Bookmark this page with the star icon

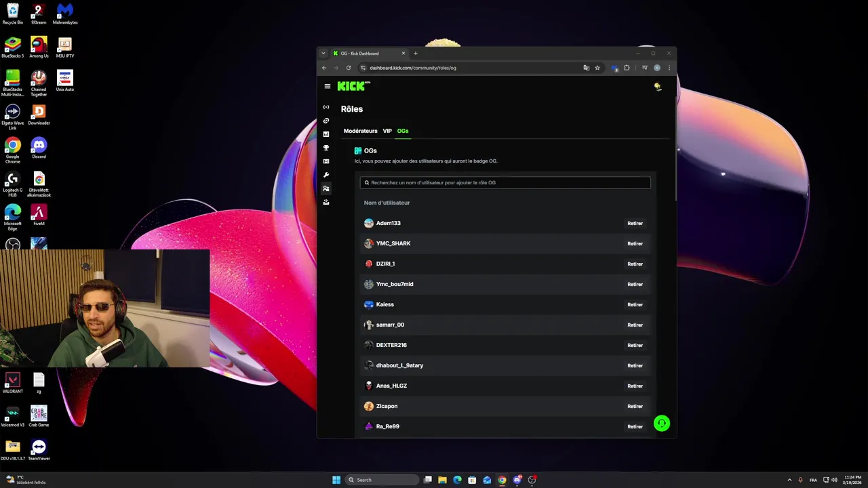(597, 68)
